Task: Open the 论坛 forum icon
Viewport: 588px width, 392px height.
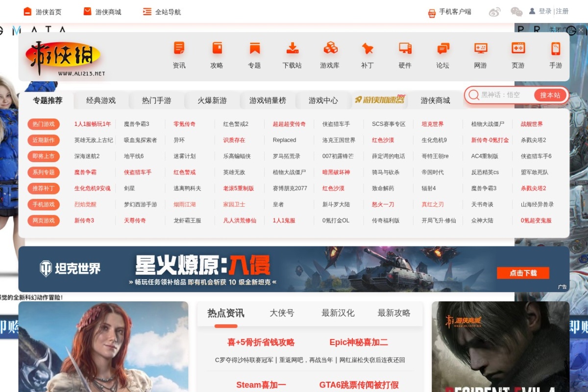Action: click(443, 48)
